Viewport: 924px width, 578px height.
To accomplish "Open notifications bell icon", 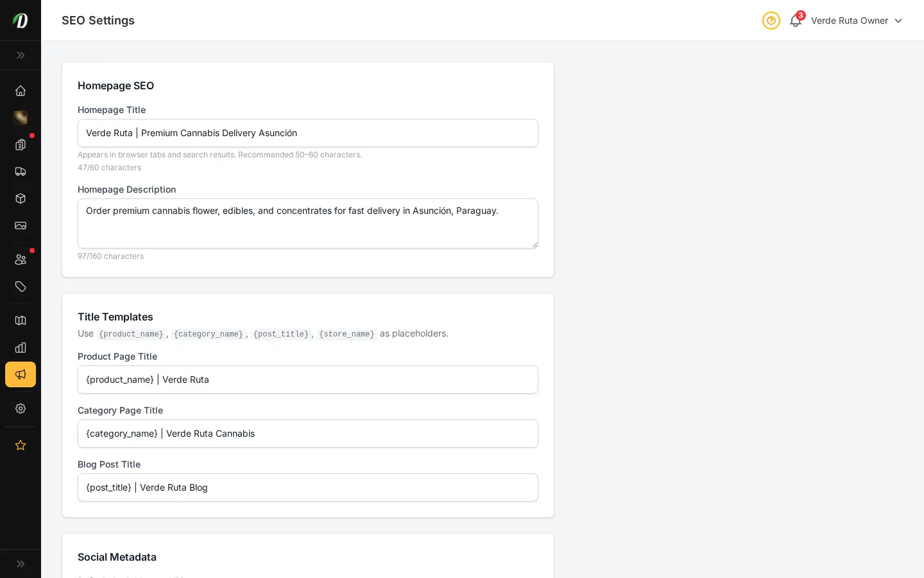I will pyautogui.click(x=796, y=21).
